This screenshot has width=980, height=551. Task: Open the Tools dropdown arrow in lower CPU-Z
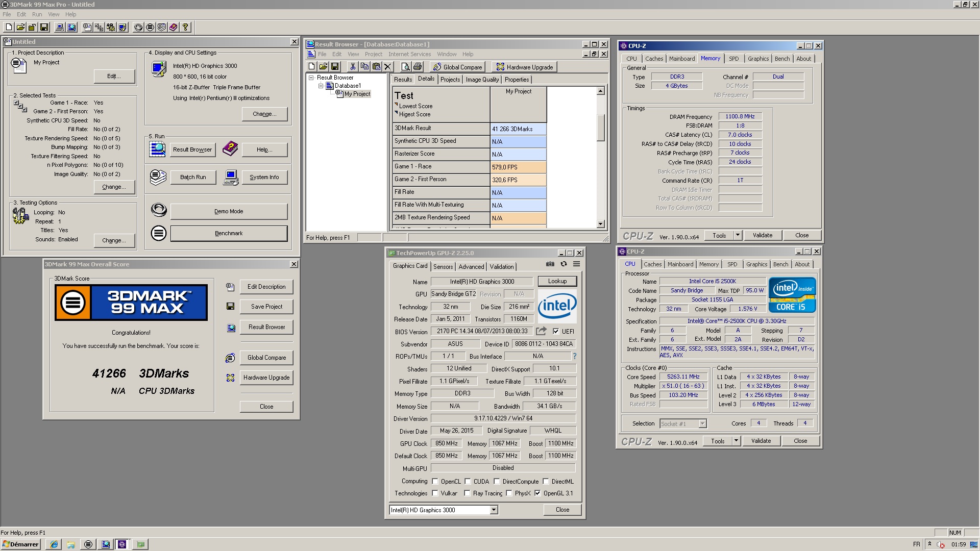(x=736, y=441)
